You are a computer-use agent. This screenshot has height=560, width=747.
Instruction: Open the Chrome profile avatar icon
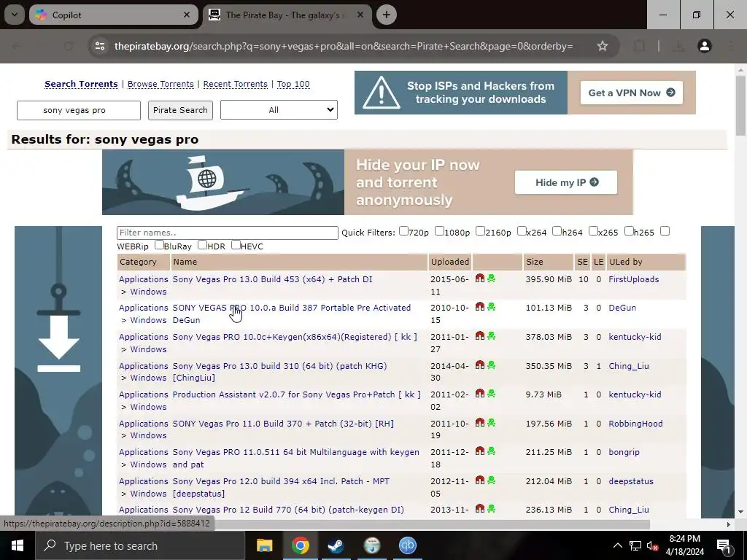tap(705, 46)
